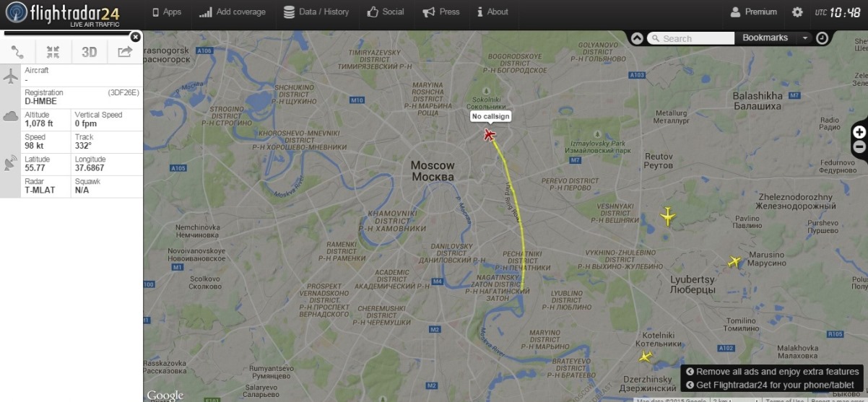Select the yellow plane near Kotelniki

coord(645,356)
